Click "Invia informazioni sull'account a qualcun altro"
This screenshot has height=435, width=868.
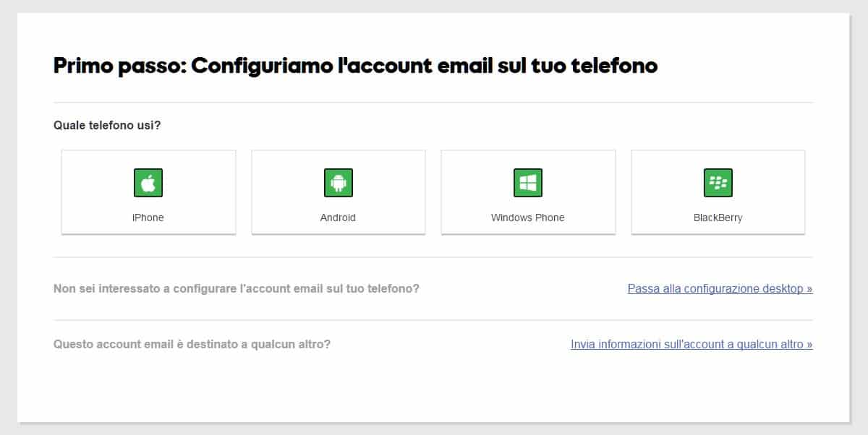(692, 344)
